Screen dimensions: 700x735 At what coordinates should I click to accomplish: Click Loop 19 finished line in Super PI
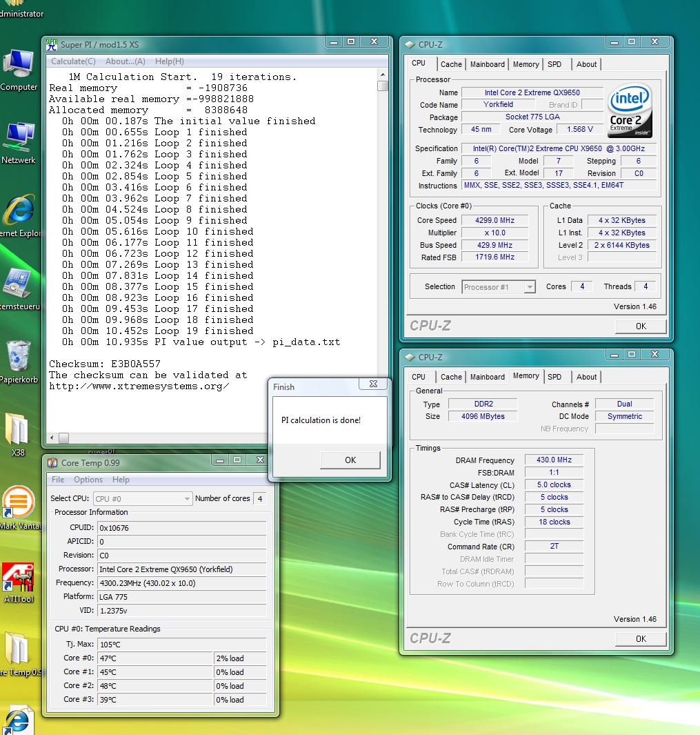[x=157, y=331]
